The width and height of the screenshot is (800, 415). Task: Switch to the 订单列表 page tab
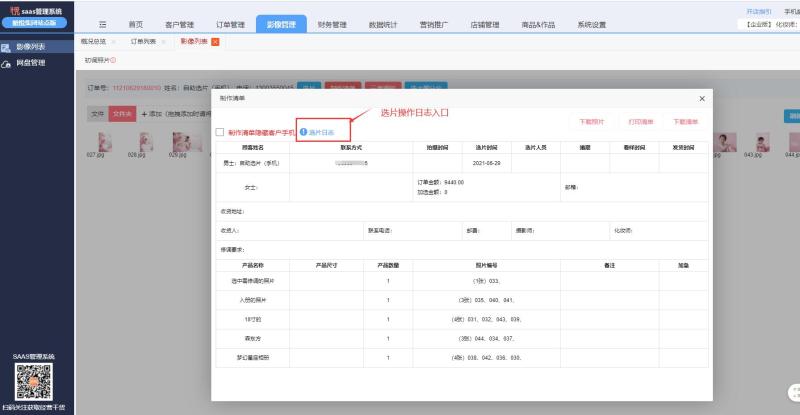coord(143,41)
